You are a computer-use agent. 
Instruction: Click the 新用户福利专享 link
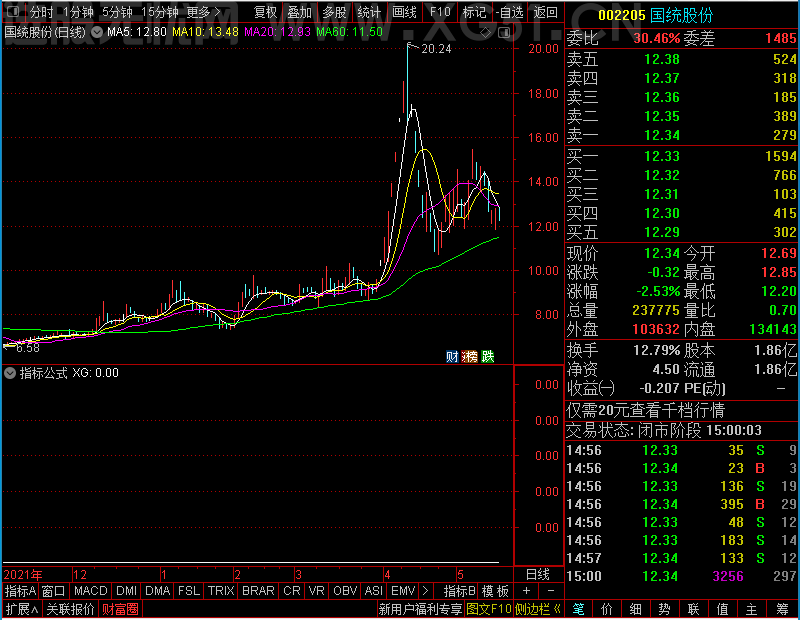tap(420, 609)
